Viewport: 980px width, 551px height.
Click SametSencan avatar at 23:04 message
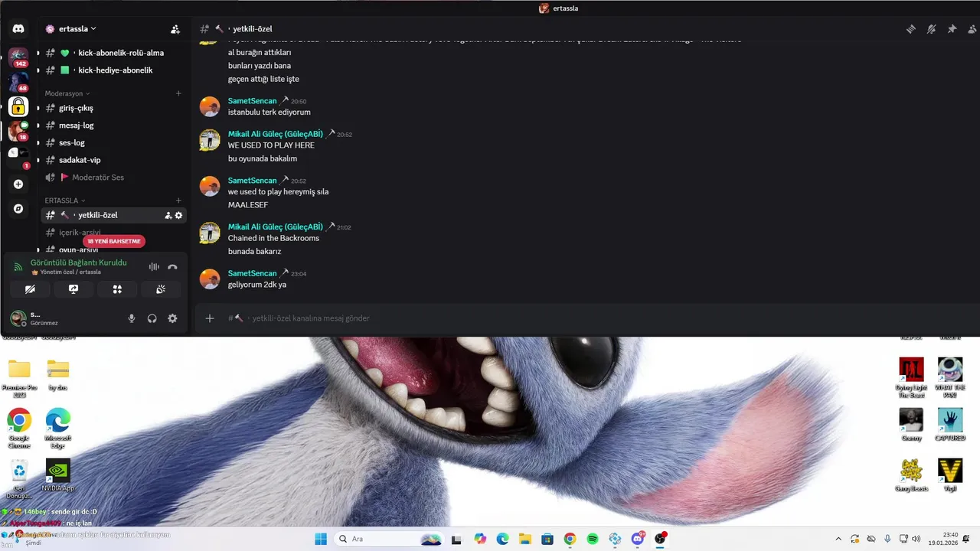(x=210, y=279)
